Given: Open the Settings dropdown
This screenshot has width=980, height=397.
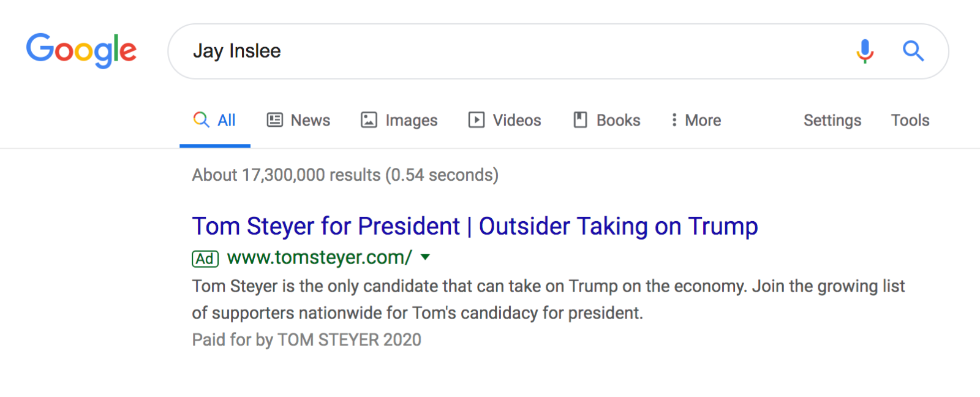Looking at the screenshot, I should pyautogui.click(x=832, y=121).
